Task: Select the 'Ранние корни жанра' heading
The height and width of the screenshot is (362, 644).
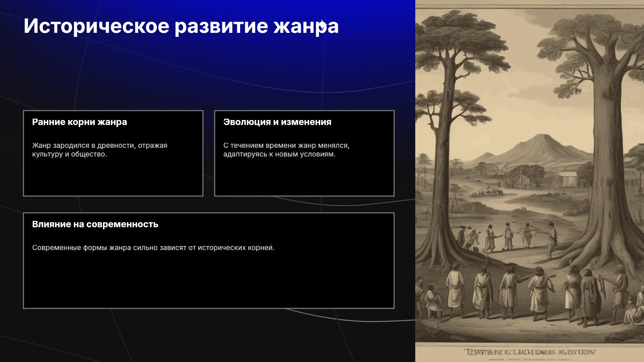Action: click(x=79, y=122)
